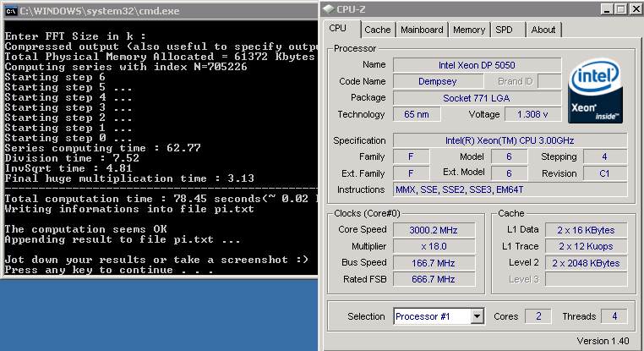This screenshot has height=351, width=644.
Task: Click the L1 Data value 2 x 16 KBytes
Action: click(586, 230)
